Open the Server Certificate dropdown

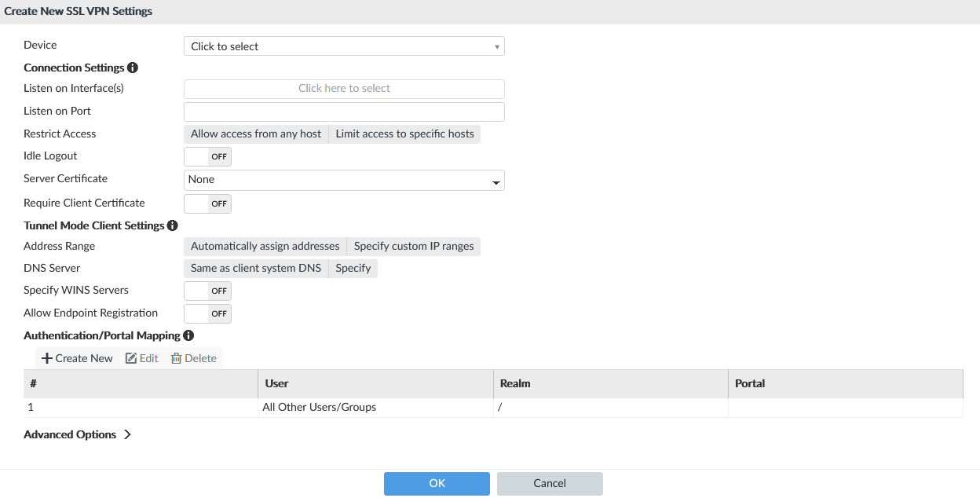(x=344, y=180)
